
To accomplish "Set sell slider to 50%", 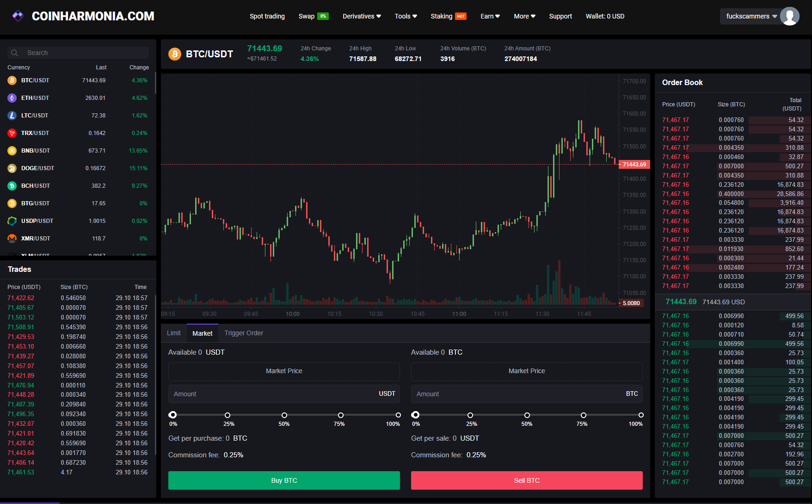I will (527, 415).
